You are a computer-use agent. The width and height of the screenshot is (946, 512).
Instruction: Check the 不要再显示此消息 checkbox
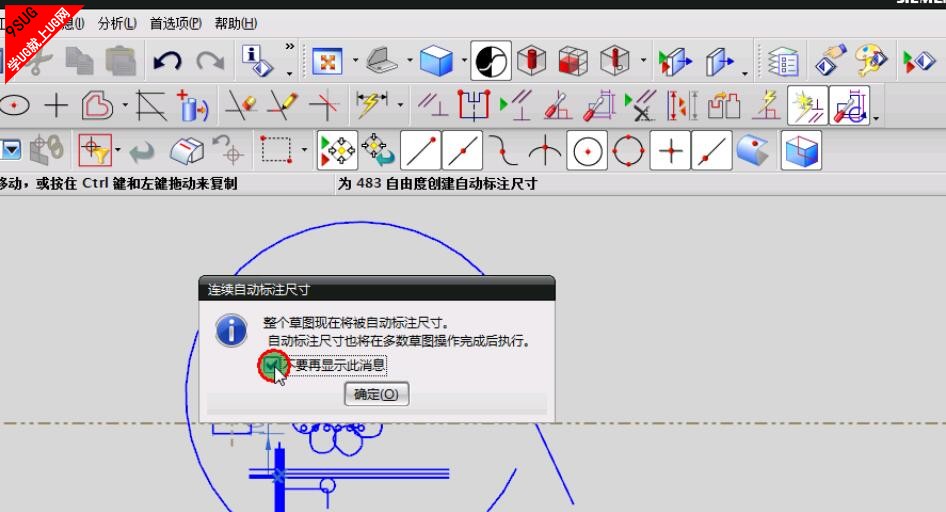[272, 364]
